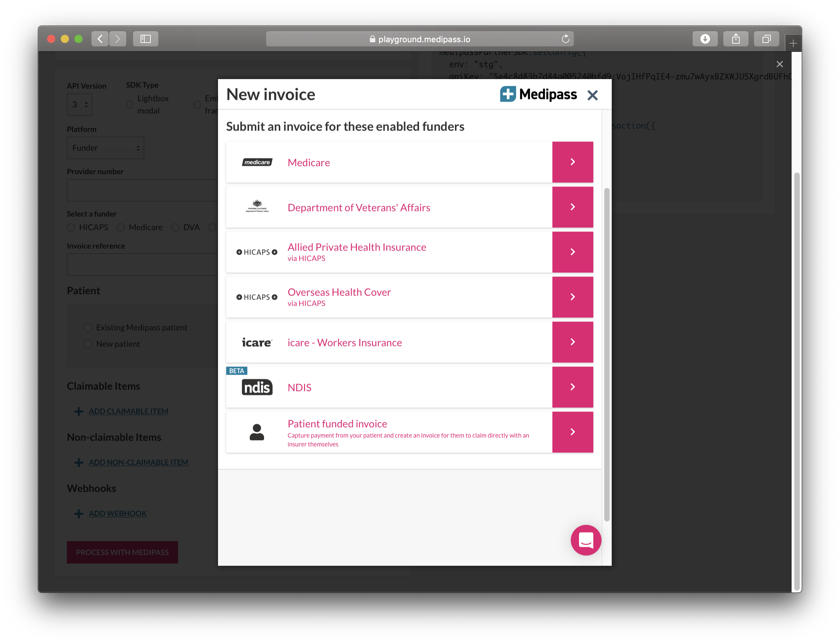840x643 pixels.
Task: Click 'Submit an invoice for these enabled funders' heading
Action: pyautogui.click(x=345, y=126)
